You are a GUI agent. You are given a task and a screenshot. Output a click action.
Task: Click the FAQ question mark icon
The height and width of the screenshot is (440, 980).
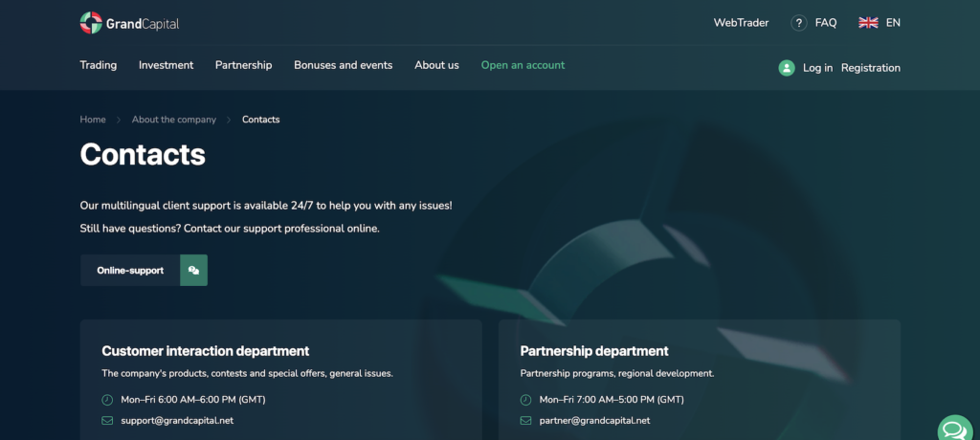(799, 23)
